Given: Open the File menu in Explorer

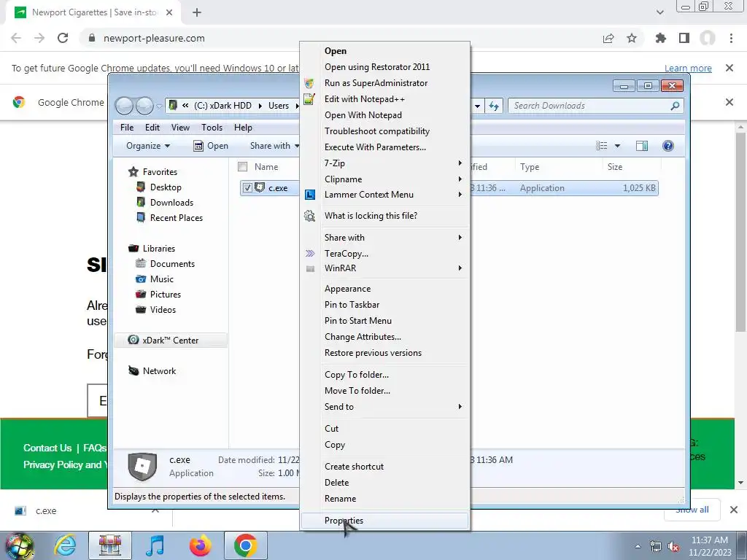Looking at the screenshot, I should coord(127,127).
